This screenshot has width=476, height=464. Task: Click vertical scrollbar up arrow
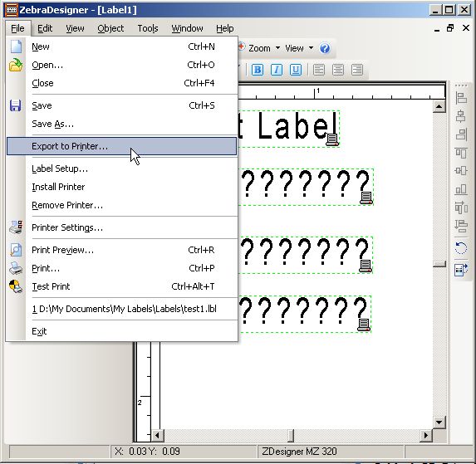[x=439, y=106]
